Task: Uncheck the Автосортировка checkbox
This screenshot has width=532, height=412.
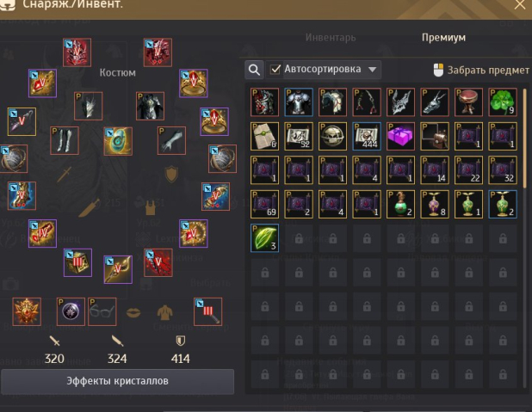Action: [275, 70]
